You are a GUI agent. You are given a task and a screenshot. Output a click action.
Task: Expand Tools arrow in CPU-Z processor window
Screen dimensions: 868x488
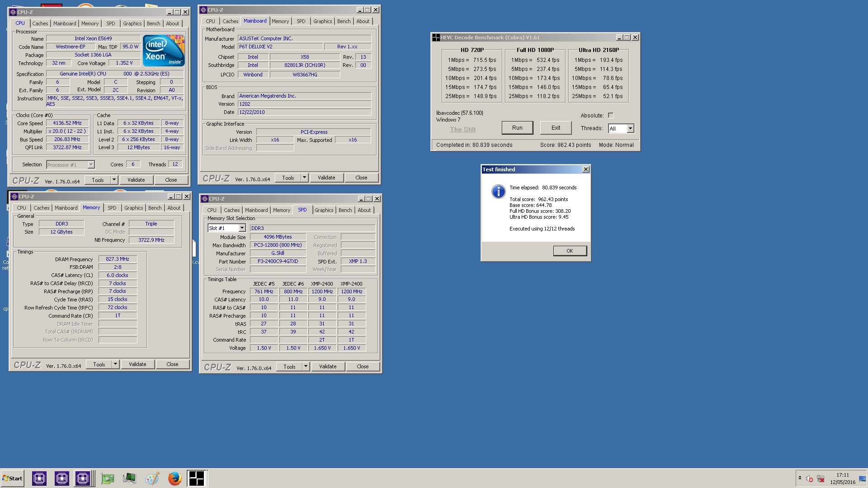click(x=114, y=180)
